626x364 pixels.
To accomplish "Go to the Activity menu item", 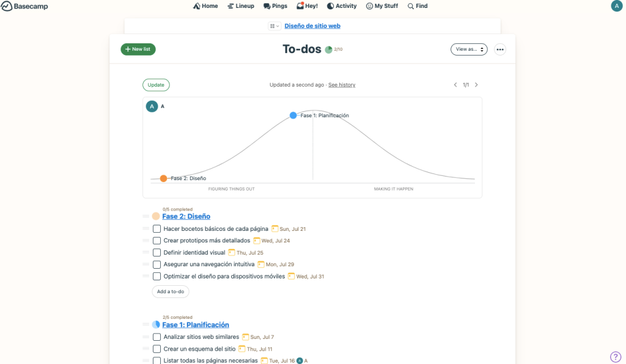I will click(x=342, y=6).
